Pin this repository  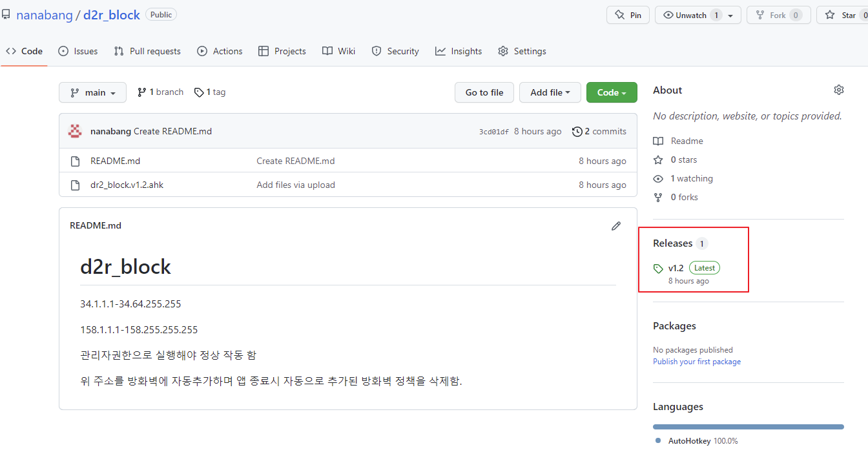[x=628, y=15]
